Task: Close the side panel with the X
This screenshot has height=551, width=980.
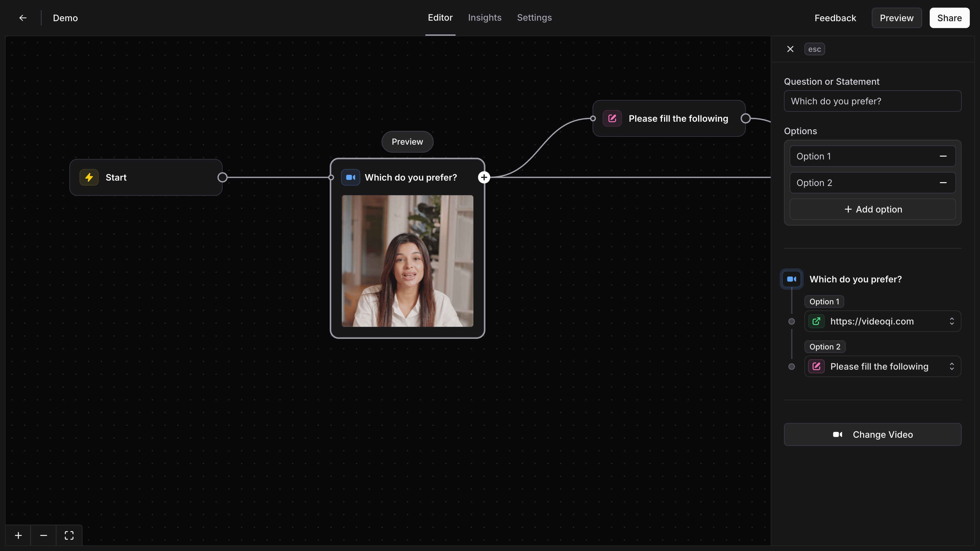Action: pos(790,49)
